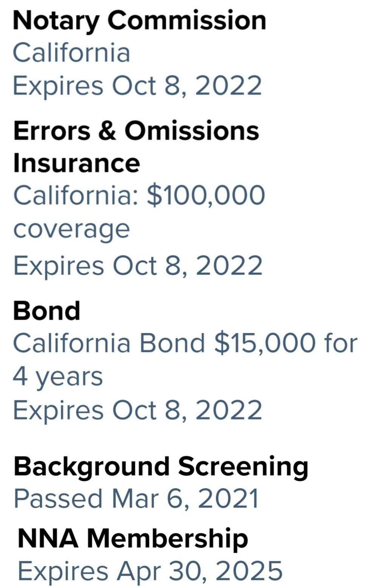
Task: Open the California: $100,000 text
Action: 139,195
